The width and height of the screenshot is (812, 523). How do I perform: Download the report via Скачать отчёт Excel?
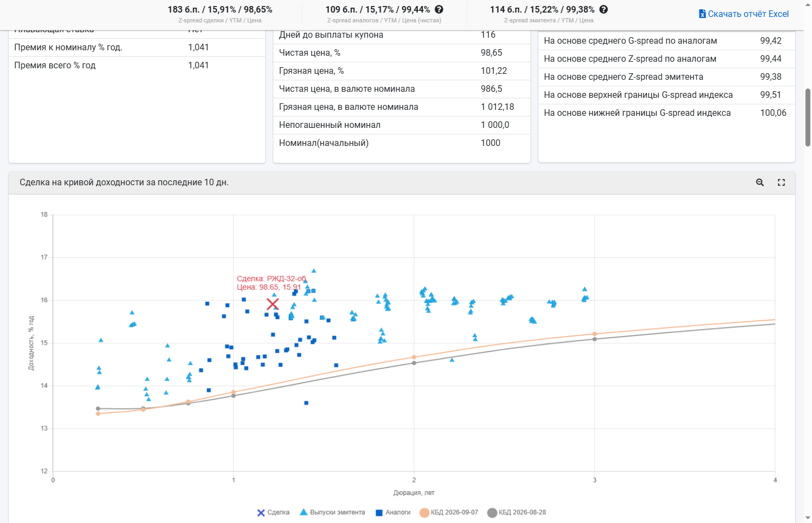coord(744,14)
